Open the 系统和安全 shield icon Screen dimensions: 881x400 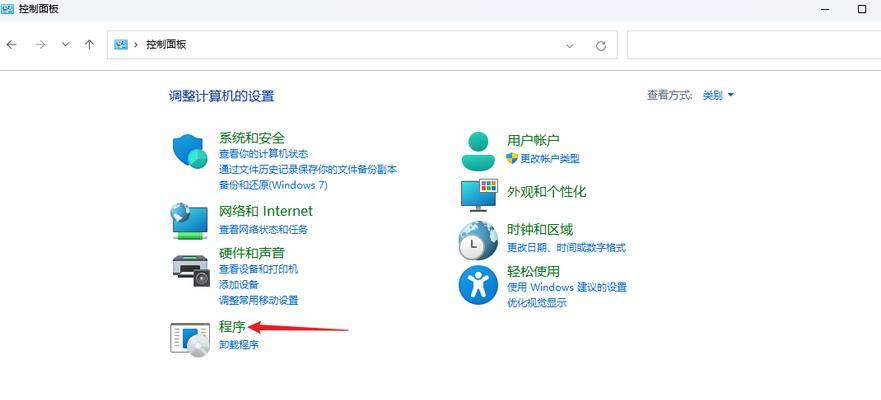pyautogui.click(x=190, y=151)
